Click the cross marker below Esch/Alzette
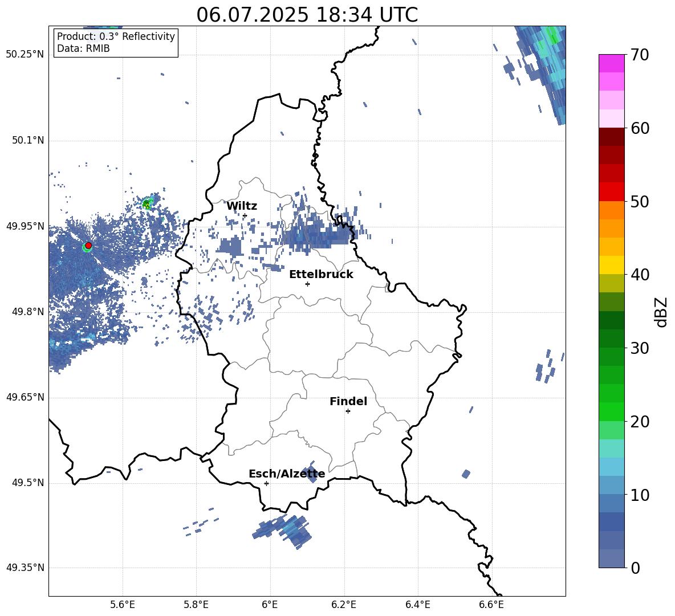The height and width of the screenshot is (616, 675). (x=266, y=483)
